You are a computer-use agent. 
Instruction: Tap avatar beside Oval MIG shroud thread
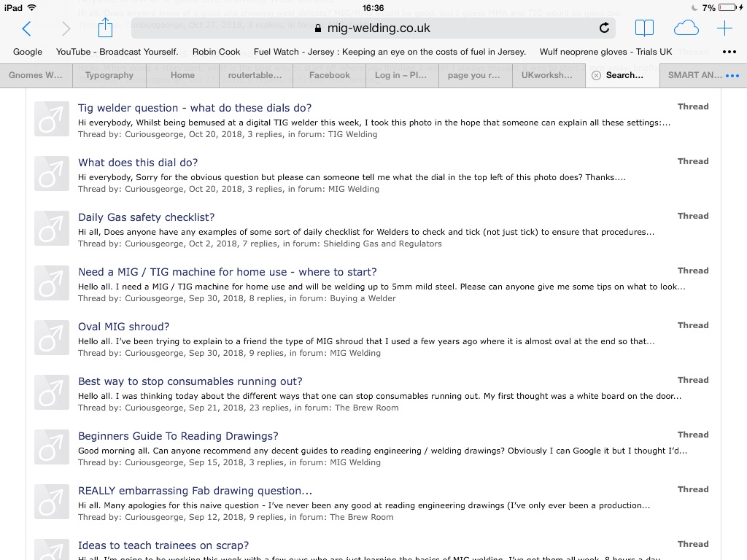click(52, 338)
